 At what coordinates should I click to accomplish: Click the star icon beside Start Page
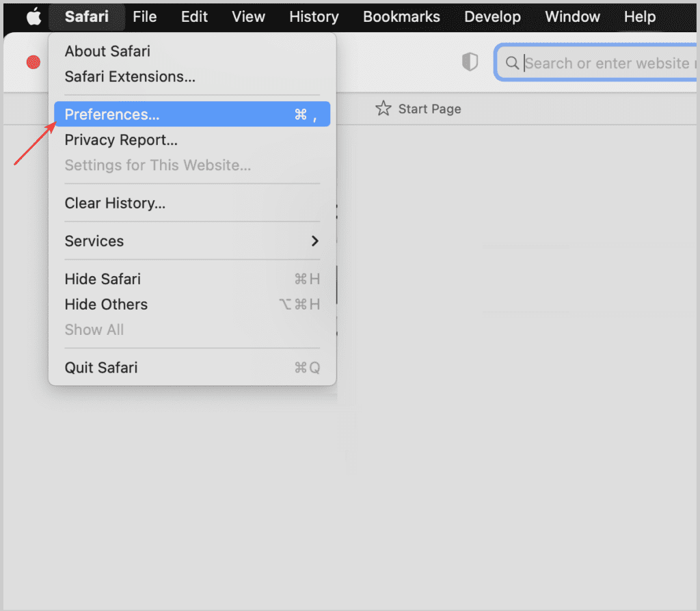coord(383,109)
